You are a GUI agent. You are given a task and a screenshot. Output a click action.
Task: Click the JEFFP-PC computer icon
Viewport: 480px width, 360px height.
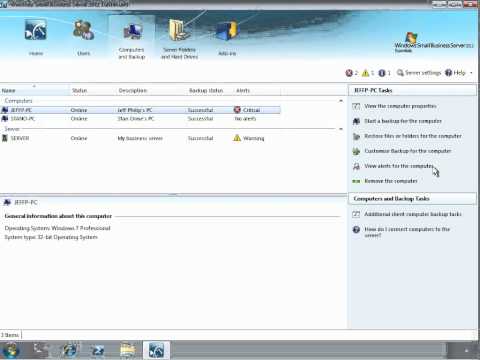click(x=5, y=110)
